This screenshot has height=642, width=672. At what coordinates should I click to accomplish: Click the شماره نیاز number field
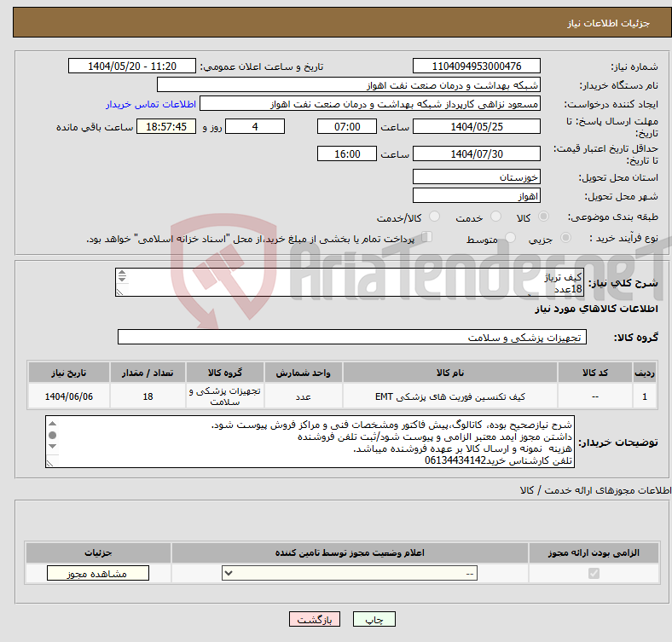[x=476, y=67]
